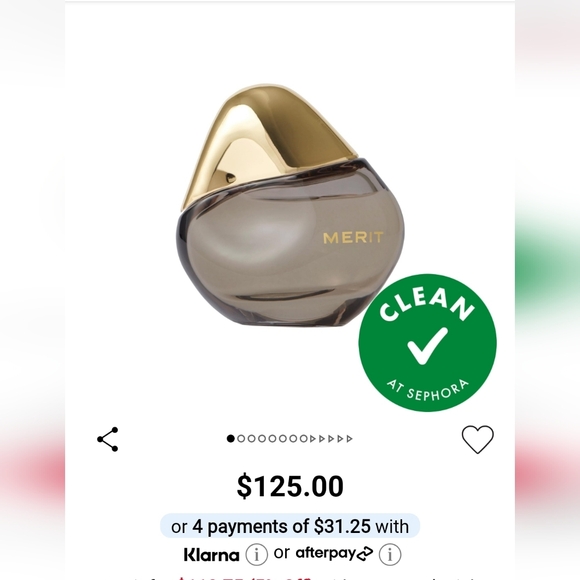Select the fourth image pagination dot
Screen dimensions: 580x580
click(262, 438)
